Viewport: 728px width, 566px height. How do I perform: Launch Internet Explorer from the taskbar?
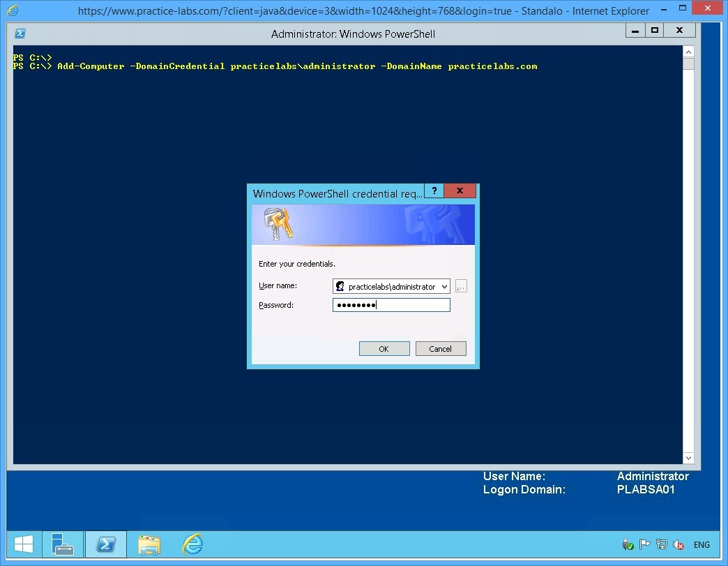pyautogui.click(x=192, y=544)
